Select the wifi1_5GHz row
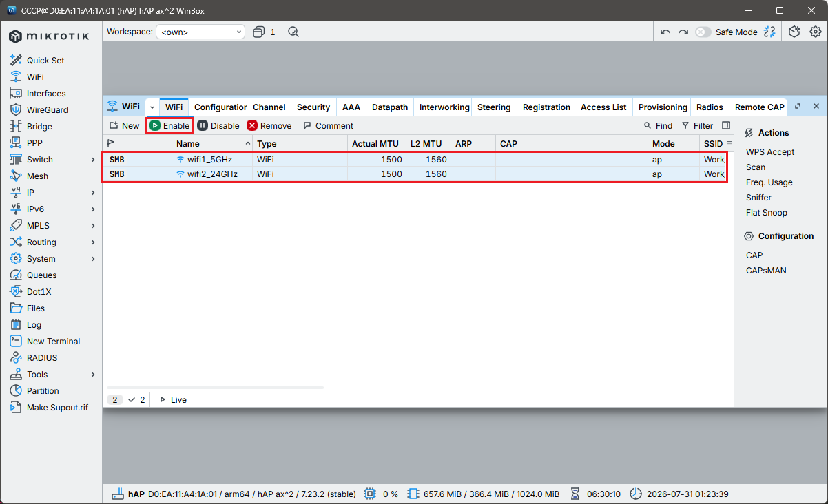828x504 pixels. point(418,159)
